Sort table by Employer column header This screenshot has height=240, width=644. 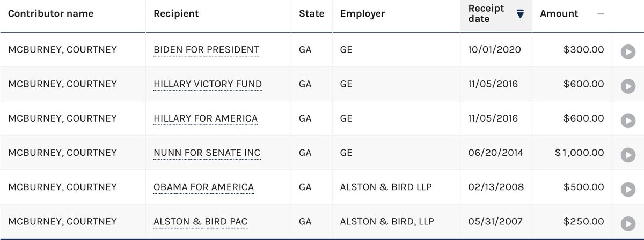point(362,14)
